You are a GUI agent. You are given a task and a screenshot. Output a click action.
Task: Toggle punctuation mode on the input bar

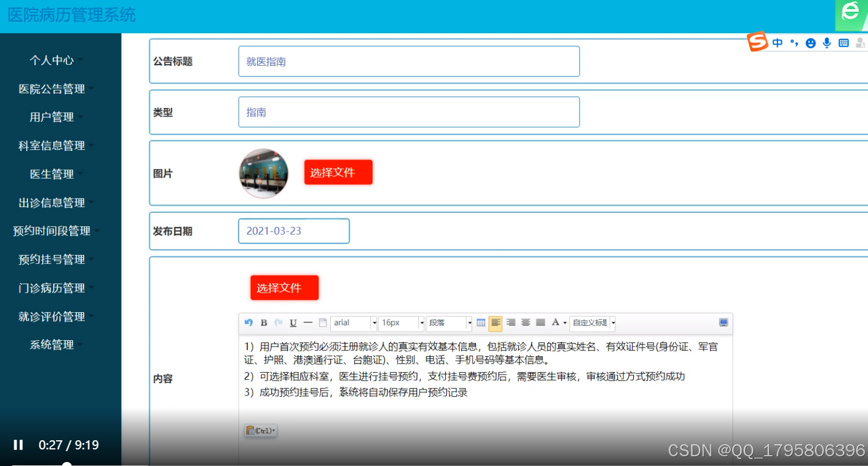(x=794, y=43)
